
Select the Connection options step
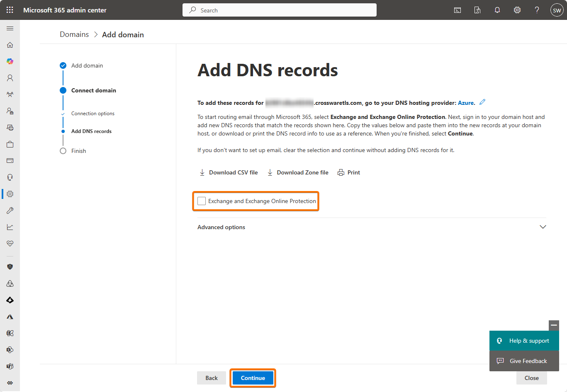point(92,114)
